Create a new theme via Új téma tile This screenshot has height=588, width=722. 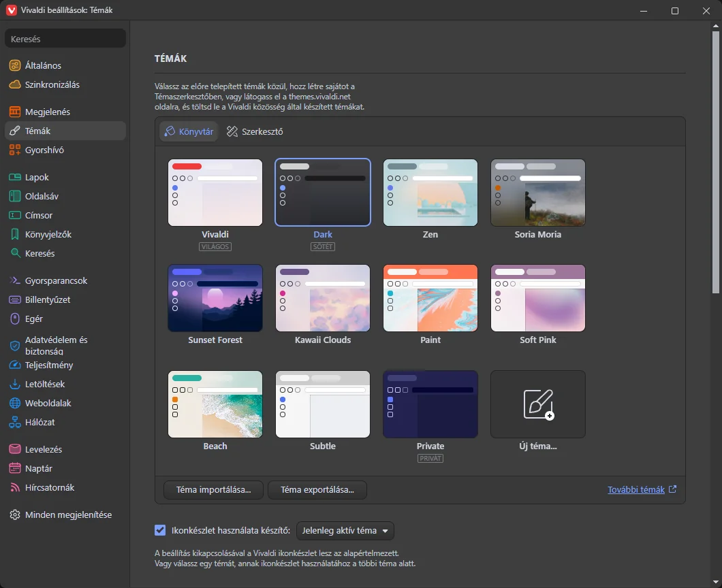[538, 404]
